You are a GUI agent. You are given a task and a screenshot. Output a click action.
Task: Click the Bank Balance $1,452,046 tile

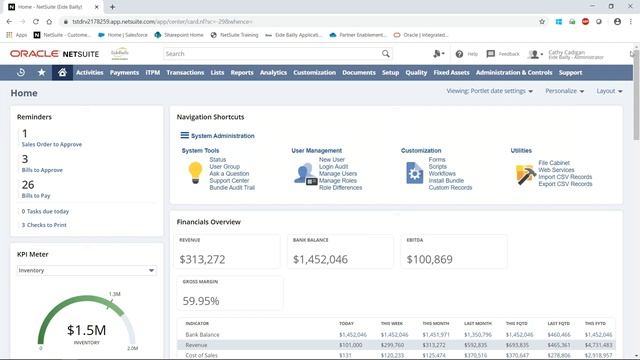(341, 251)
